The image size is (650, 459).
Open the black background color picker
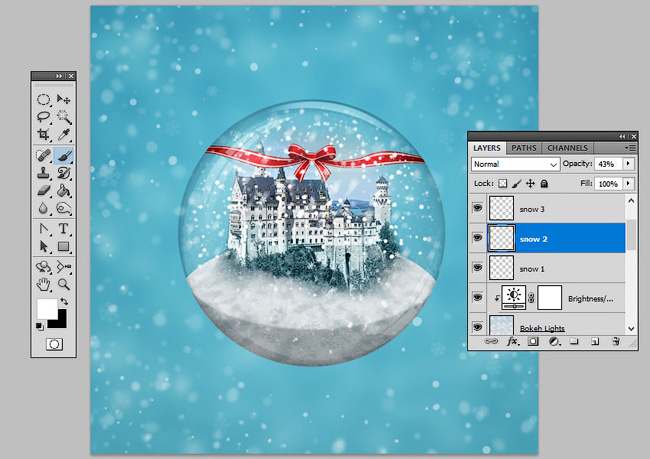click(x=62, y=323)
